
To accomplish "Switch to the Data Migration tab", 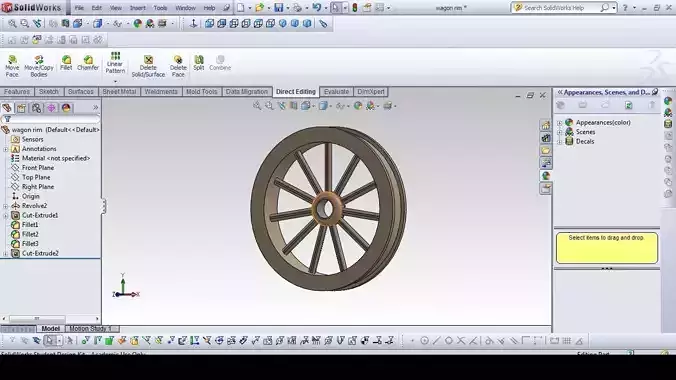I will (247, 91).
